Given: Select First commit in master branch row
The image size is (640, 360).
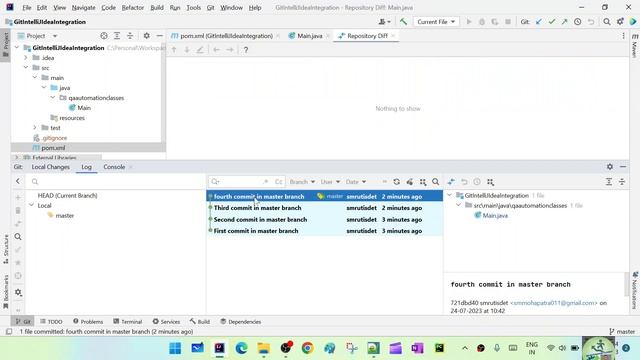Looking at the screenshot, I should (x=325, y=231).
